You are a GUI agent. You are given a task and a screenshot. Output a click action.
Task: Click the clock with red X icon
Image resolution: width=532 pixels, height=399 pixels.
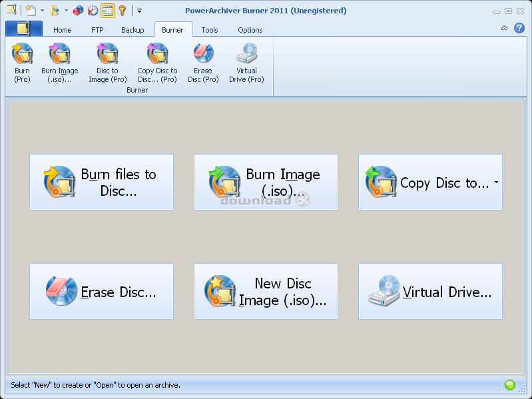coord(93,11)
